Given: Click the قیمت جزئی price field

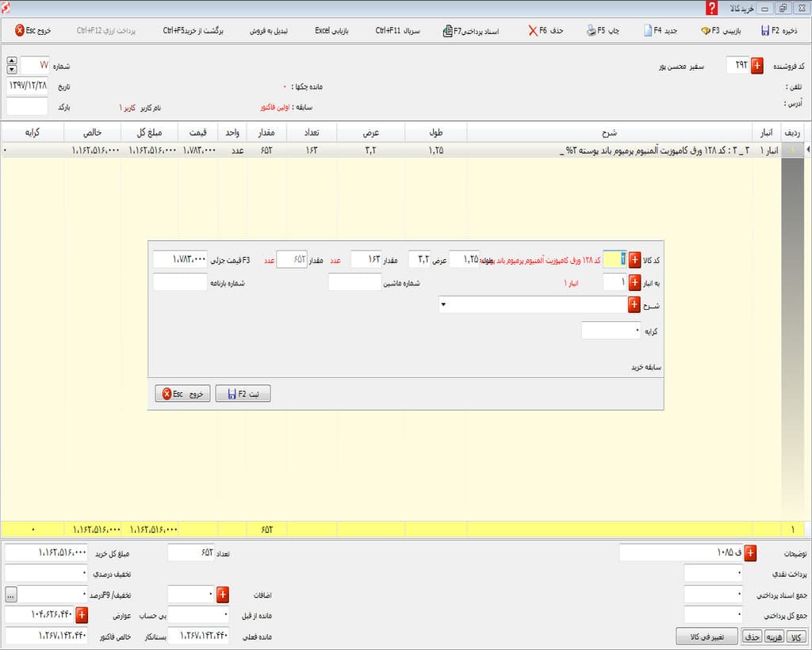Looking at the screenshot, I should [x=180, y=260].
